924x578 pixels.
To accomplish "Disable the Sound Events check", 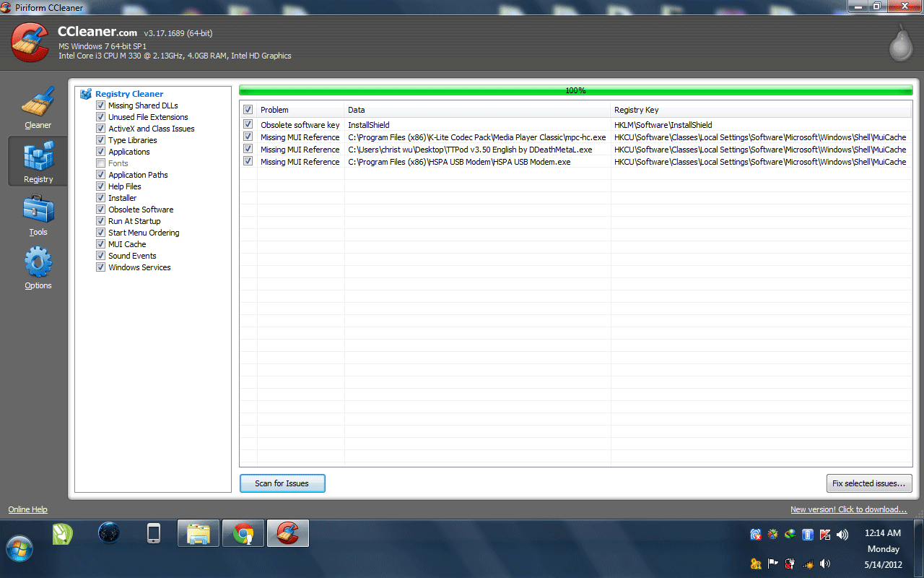I will point(101,256).
